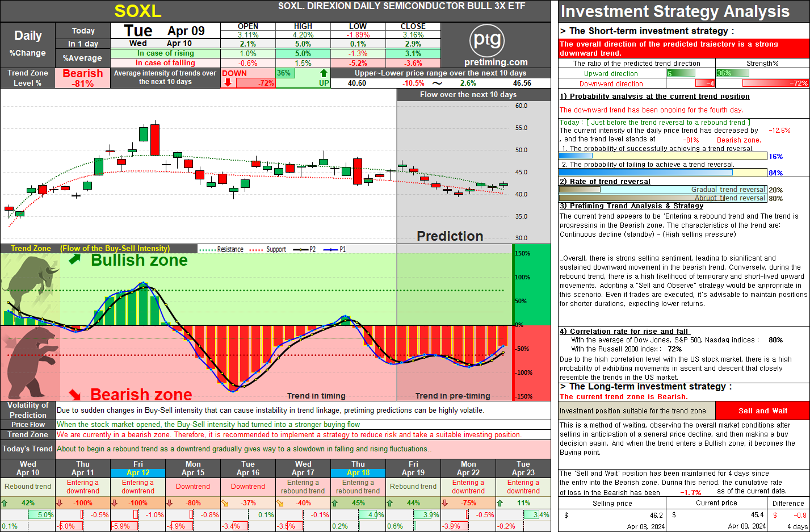810x532 pixels.
Task: Click the HIGH column header
Action: [303, 26]
